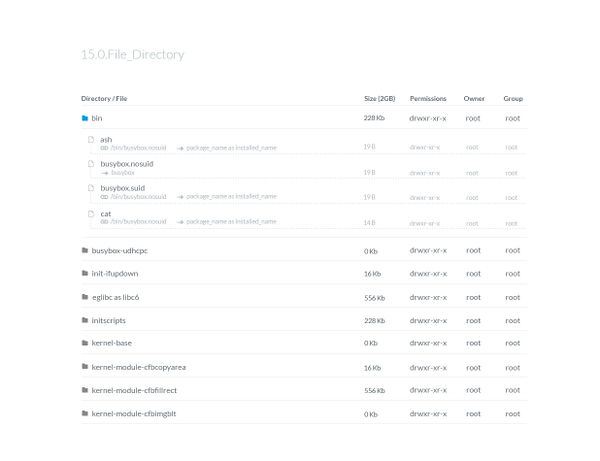Sort by the Size (2GB) column header

(379, 98)
